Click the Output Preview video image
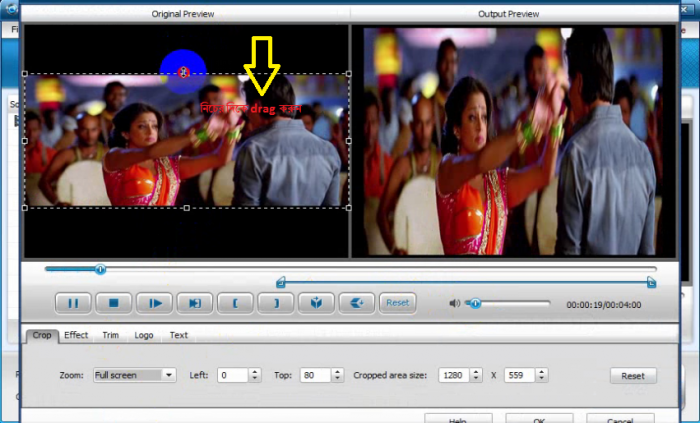Viewport: 700px width, 423px height. (x=513, y=141)
